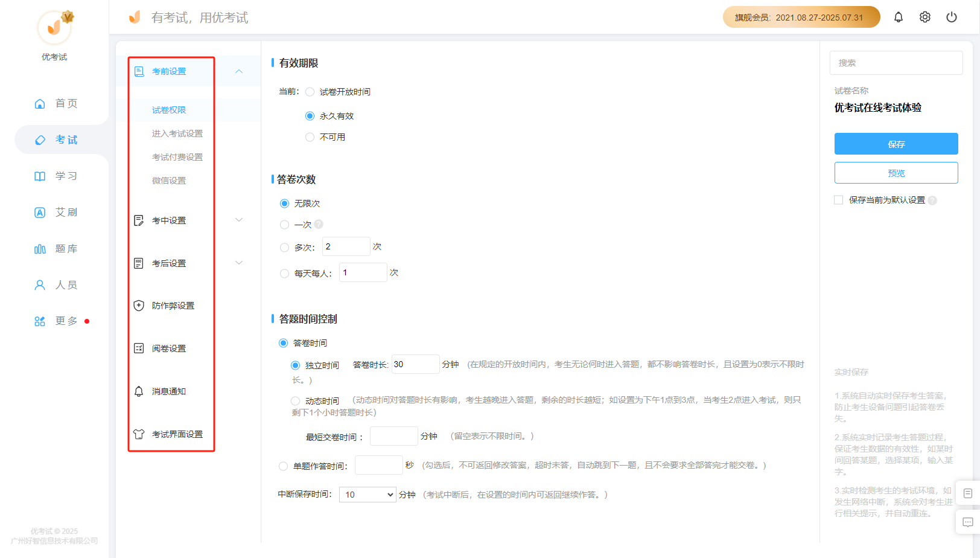Click the 多次 count input field
The width and height of the screenshot is (980, 558).
tap(346, 246)
